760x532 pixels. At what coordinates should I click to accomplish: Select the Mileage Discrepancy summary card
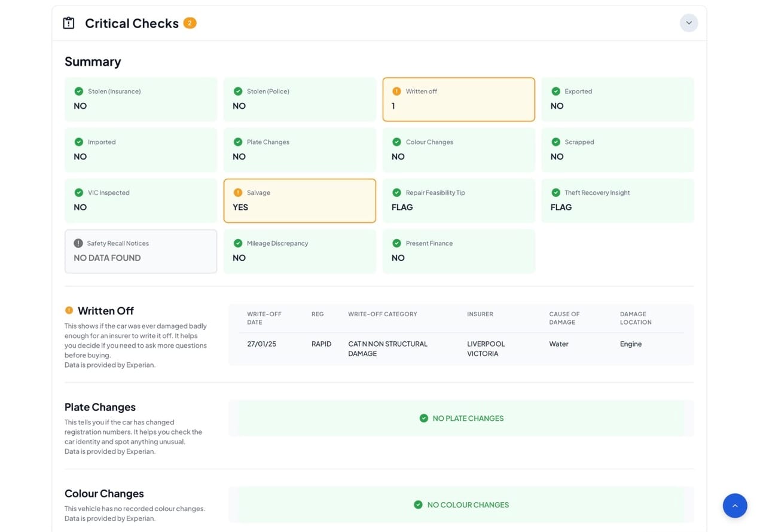[x=300, y=251]
